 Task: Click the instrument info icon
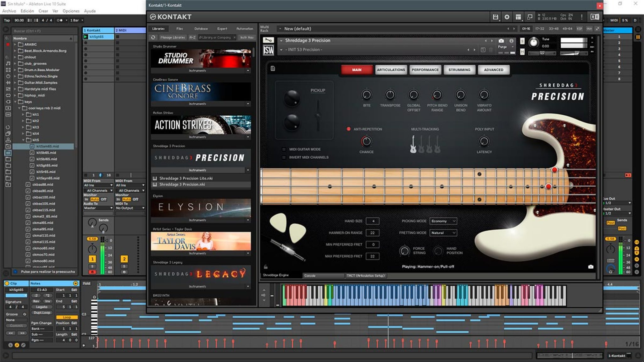pyautogui.click(x=511, y=41)
